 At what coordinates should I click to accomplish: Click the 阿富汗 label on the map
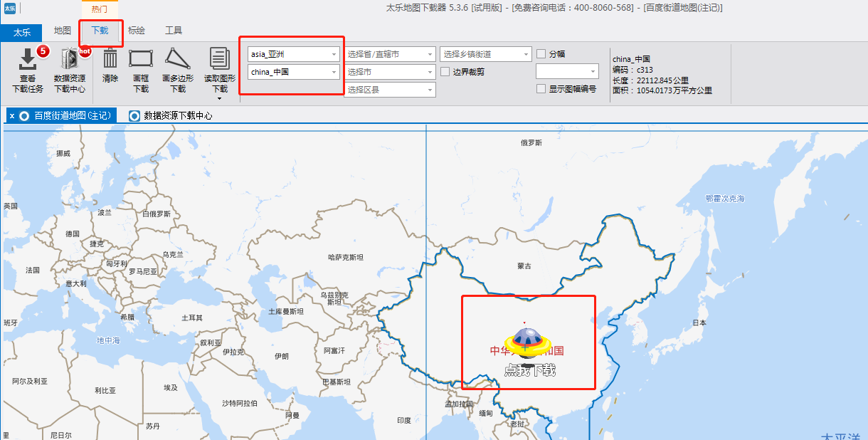(x=334, y=350)
